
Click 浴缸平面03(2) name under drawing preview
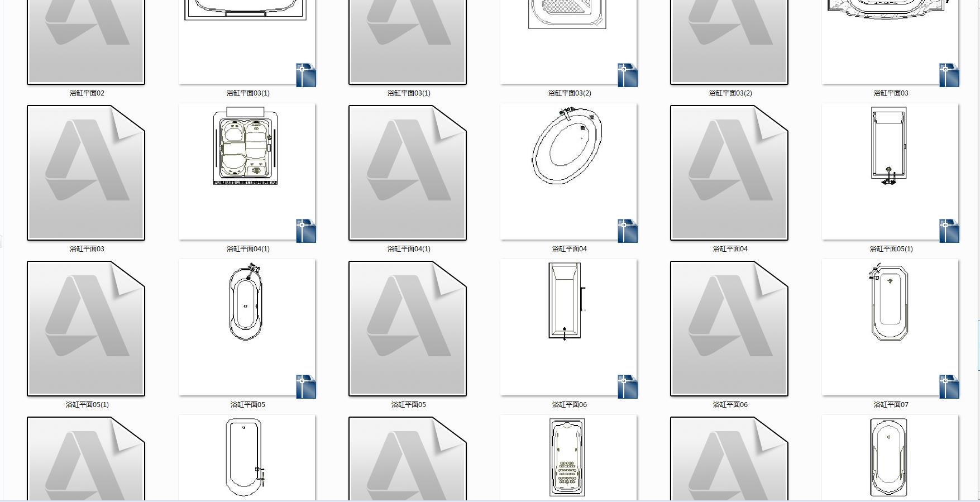tap(570, 93)
